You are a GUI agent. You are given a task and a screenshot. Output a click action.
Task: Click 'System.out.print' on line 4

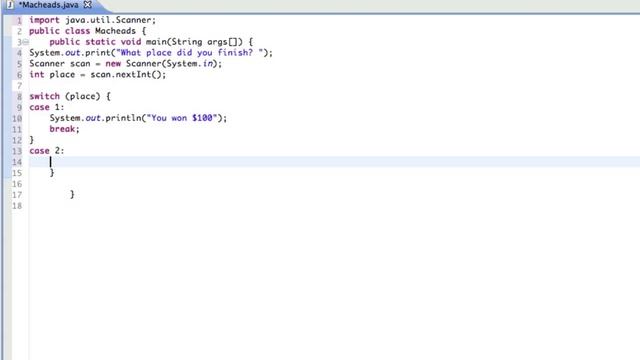(x=70, y=53)
